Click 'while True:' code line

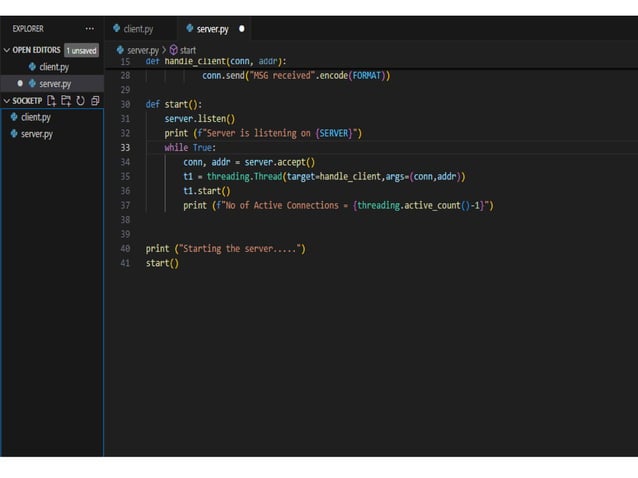[x=190, y=148]
